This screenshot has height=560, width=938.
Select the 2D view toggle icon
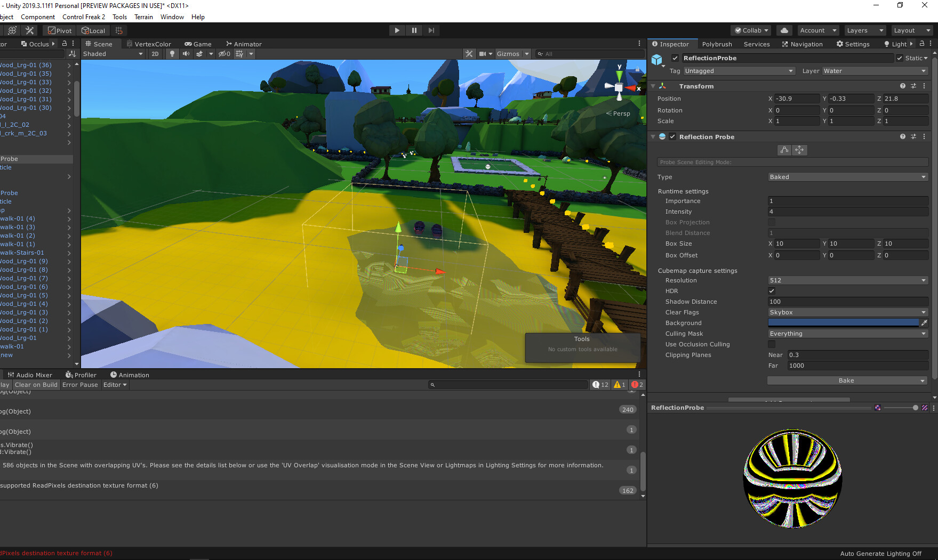[x=155, y=53]
